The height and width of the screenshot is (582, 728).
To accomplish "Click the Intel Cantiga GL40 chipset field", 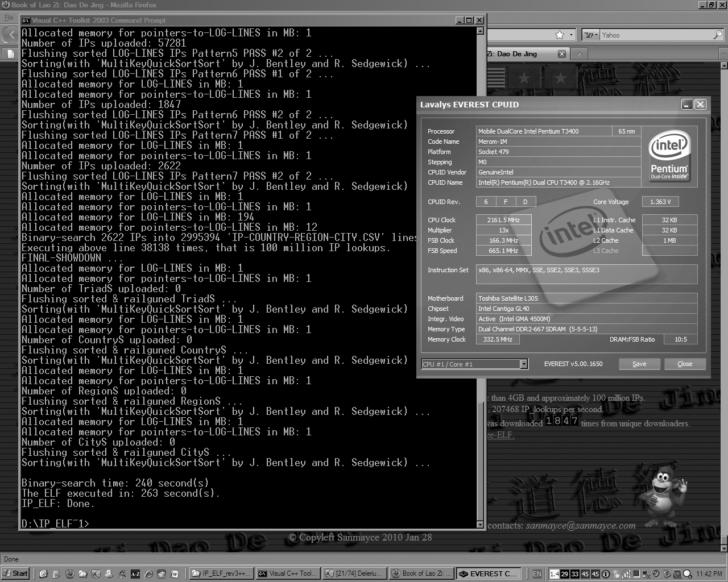I will coord(587,309).
